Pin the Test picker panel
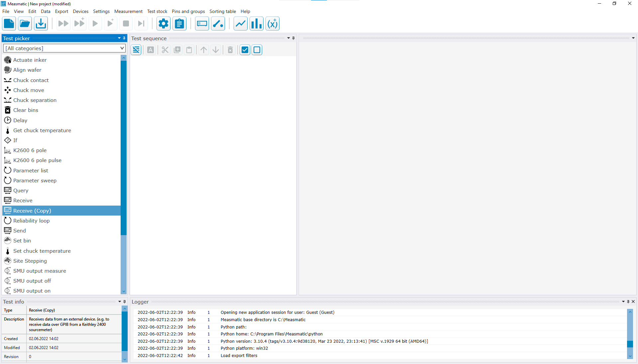 pos(124,38)
